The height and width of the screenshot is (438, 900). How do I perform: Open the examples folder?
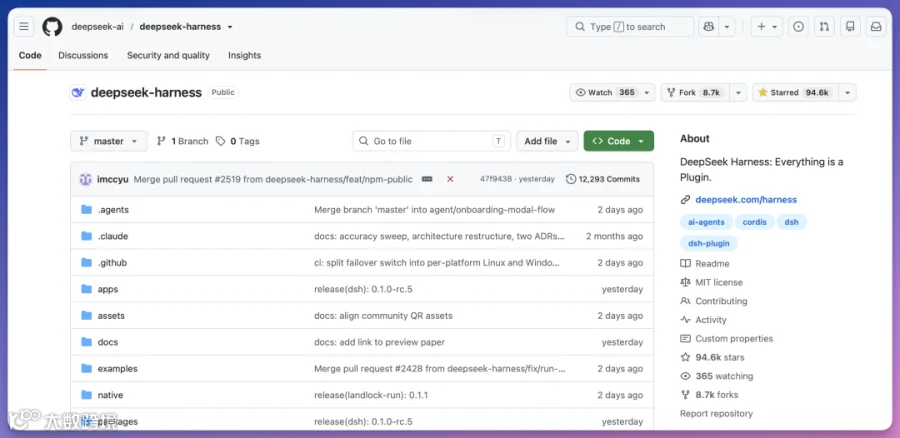click(x=118, y=369)
